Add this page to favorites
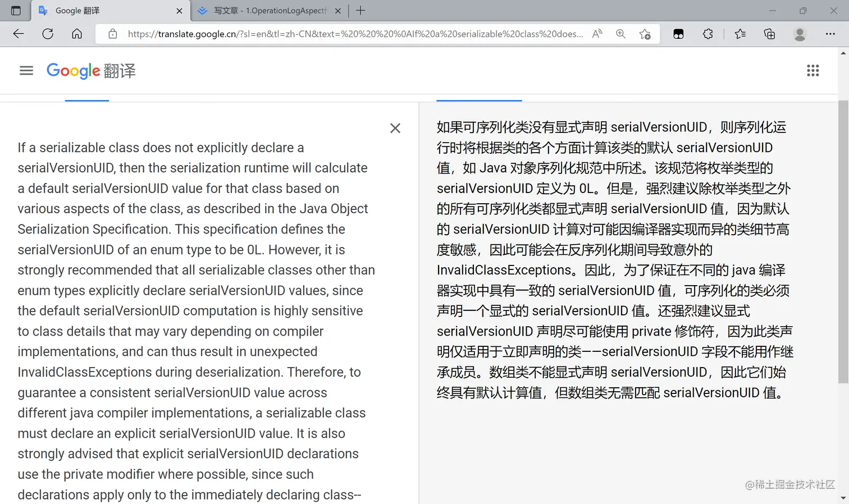 (645, 34)
